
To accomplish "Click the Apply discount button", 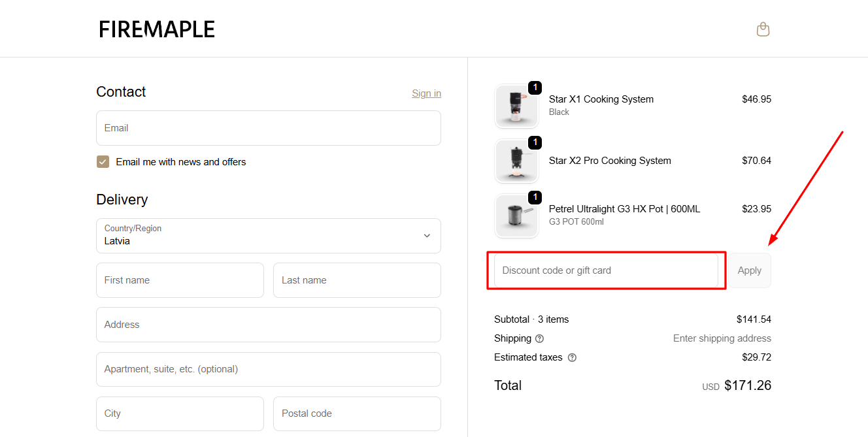I will 749,270.
